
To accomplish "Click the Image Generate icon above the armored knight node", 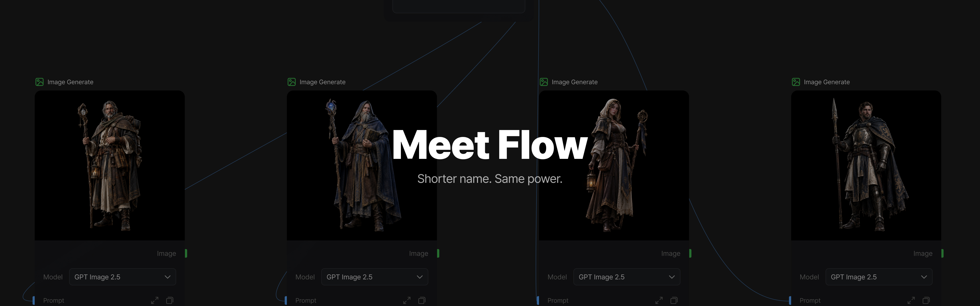I will coord(796,82).
